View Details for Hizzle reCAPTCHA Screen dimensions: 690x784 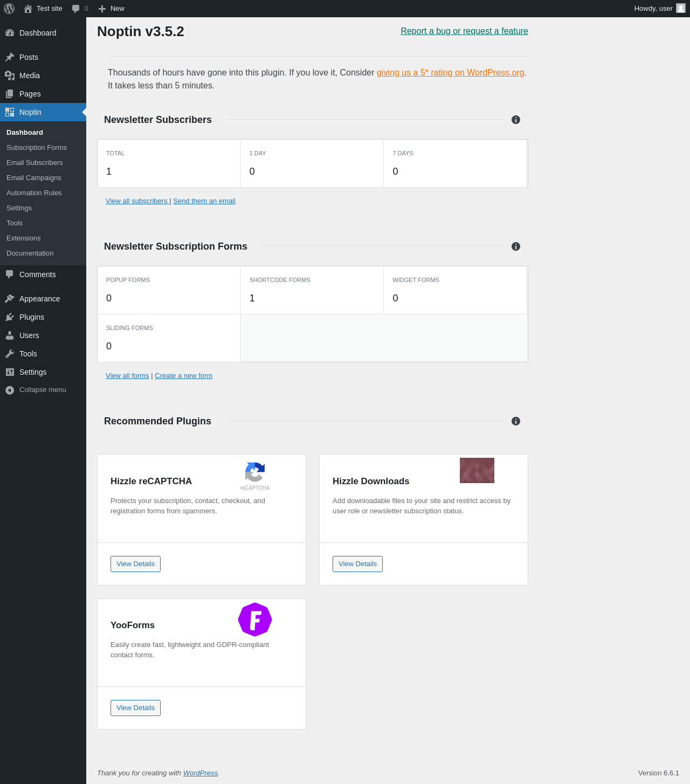135,564
